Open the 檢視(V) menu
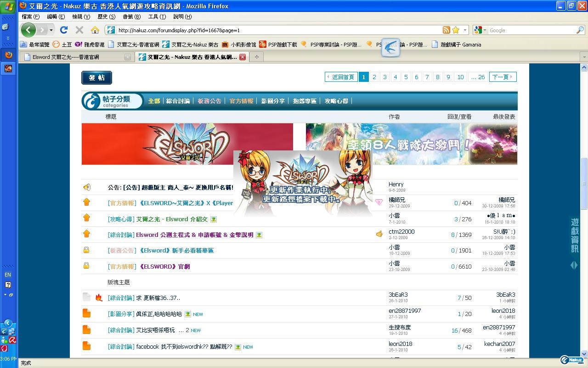 click(x=81, y=17)
